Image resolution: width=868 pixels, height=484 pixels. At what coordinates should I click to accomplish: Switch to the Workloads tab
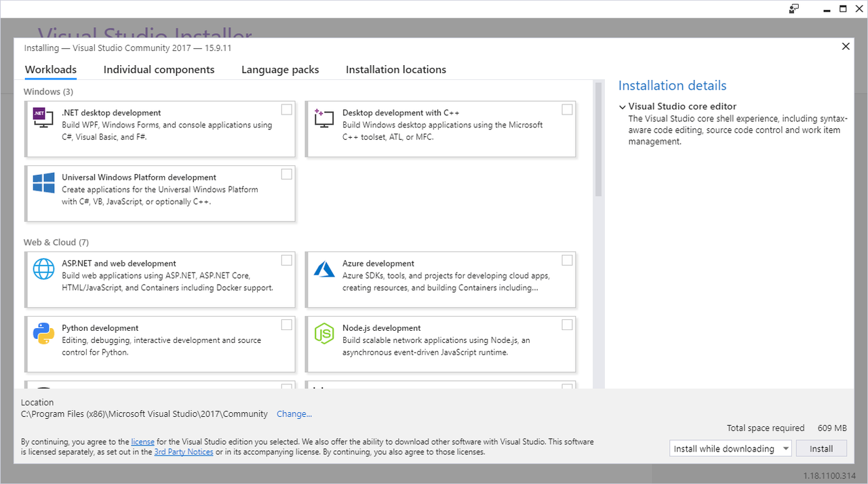[51, 70]
